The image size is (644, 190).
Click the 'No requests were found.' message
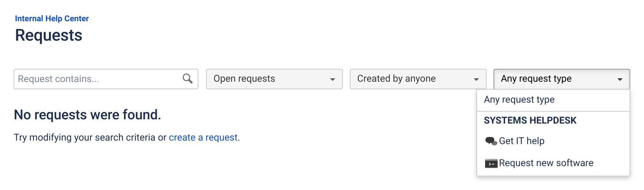(87, 115)
